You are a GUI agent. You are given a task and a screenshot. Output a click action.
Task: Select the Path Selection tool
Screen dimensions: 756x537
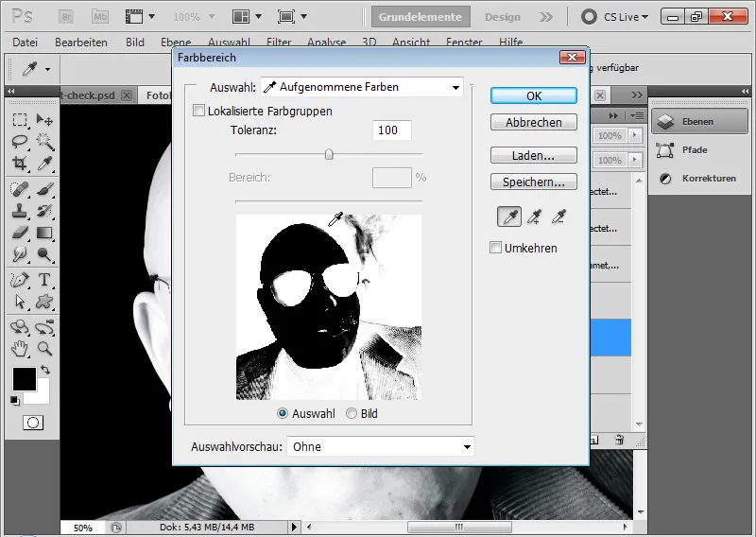pos(20,302)
